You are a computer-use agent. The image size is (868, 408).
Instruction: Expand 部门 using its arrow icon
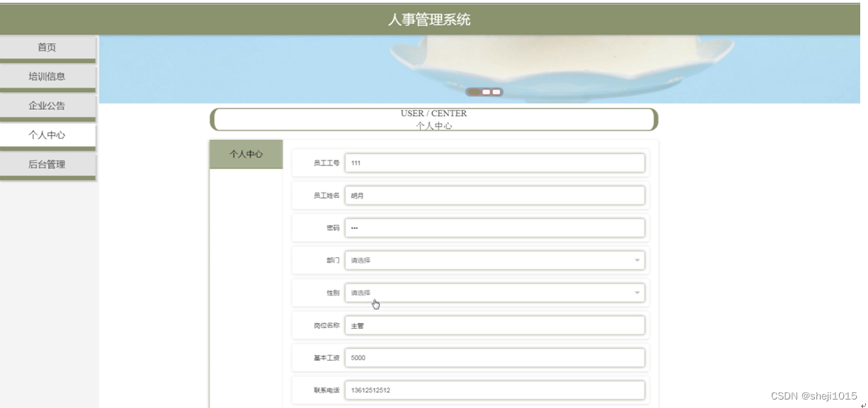tap(637, 260)
